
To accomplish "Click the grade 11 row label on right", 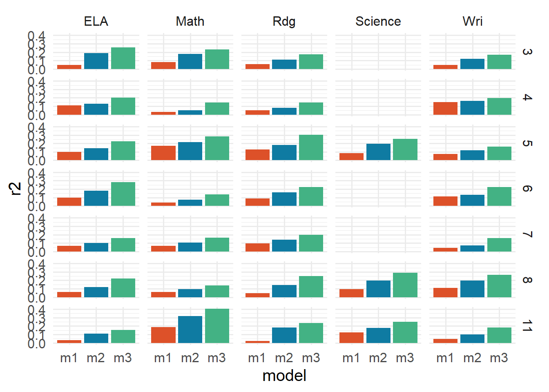I will click(527, 326).
